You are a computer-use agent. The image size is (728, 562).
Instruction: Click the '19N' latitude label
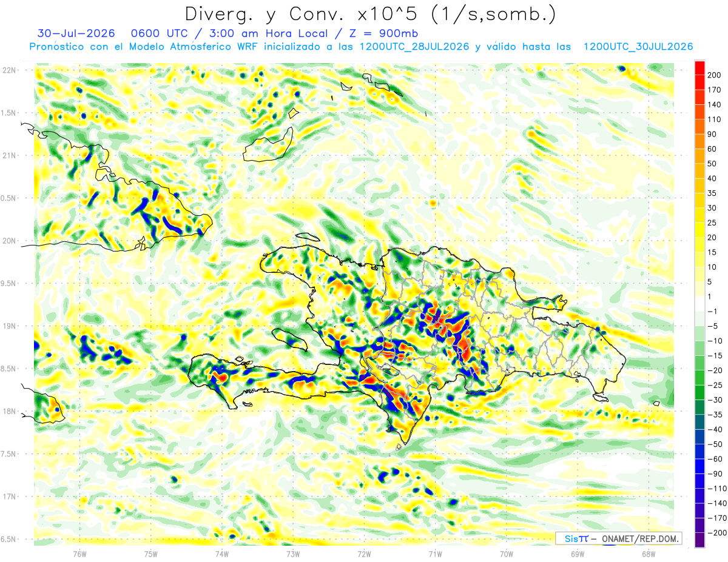pyautogui.click(x=8, y=326)
